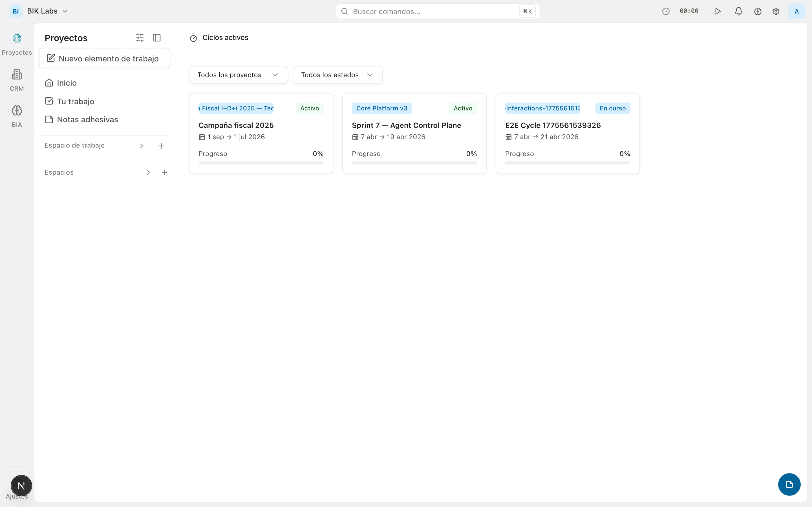Add new space with Espacios plus

tap(164, 172)
